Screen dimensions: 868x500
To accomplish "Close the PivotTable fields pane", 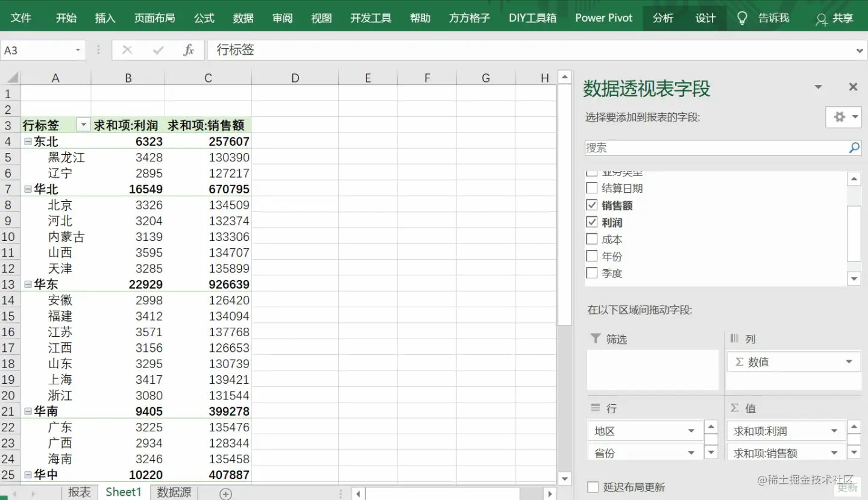I will [853, 87].
